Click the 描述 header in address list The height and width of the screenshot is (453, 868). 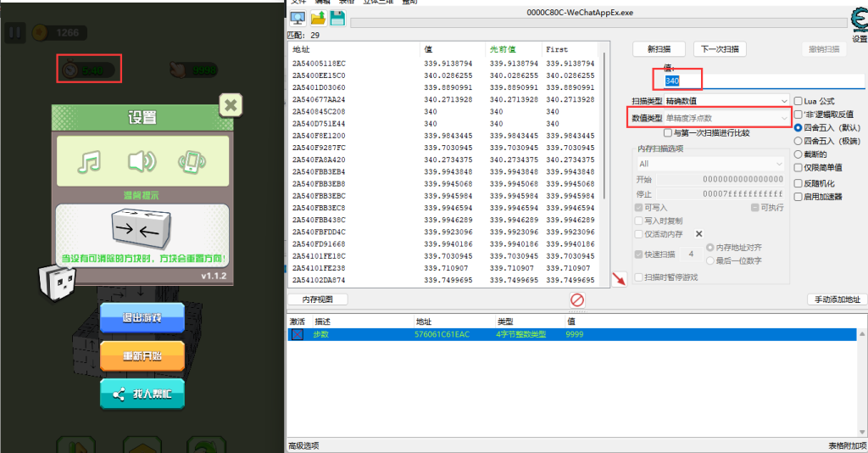[x=363, y=322]
